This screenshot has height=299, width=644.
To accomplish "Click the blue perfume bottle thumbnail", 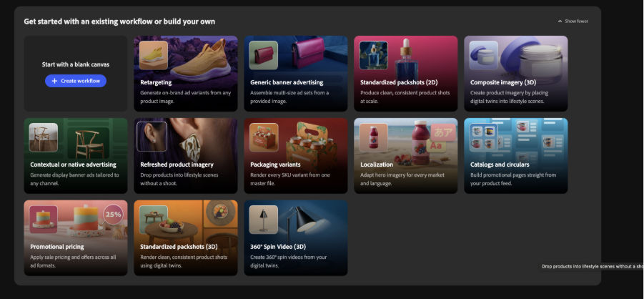I will pyautogui.click(x=374, y=56).
